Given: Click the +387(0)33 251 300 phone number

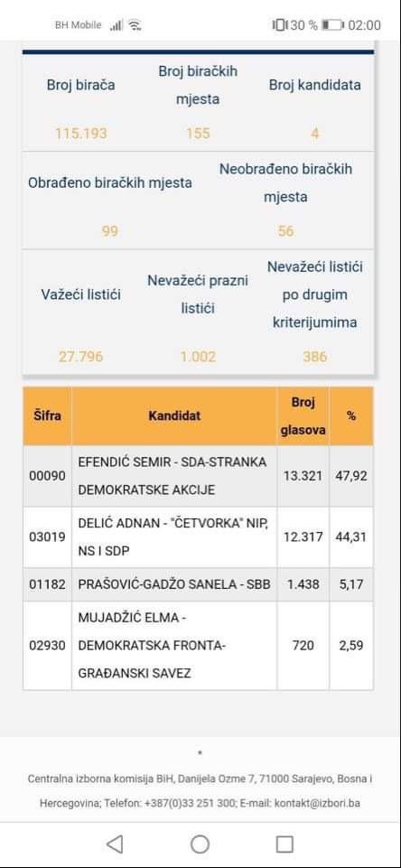Looking at the screenshot, I should pyautogui.click(x=190, y=803).
